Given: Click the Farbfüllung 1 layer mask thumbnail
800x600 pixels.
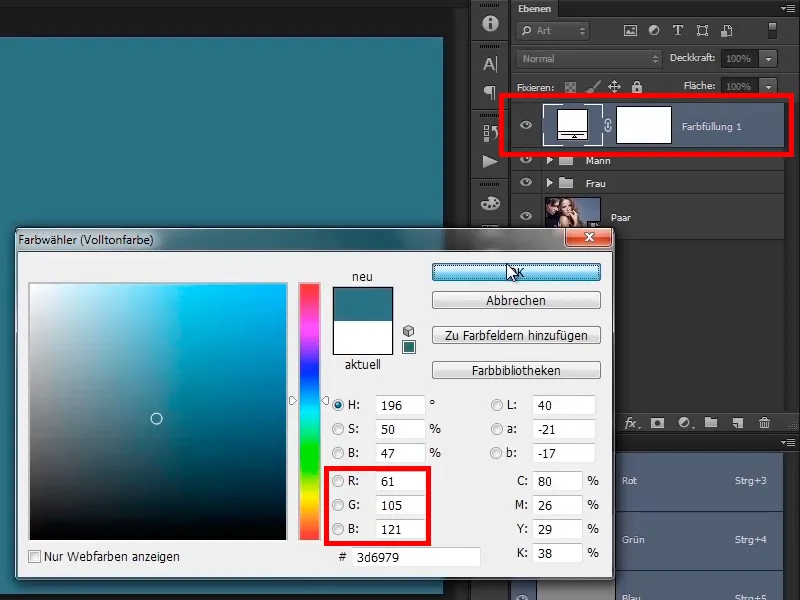Looking at the screenshot, I should point(644,125).
